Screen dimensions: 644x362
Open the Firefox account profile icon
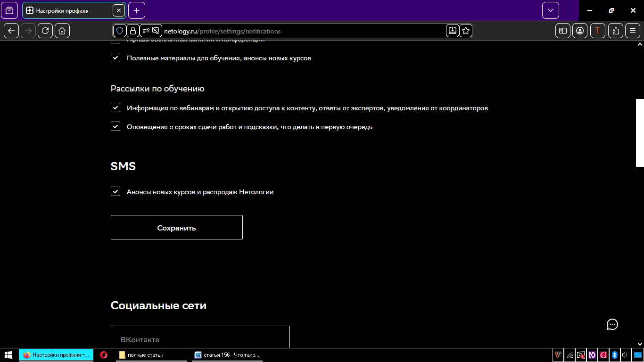pyautogui.click(x=580, y=31)
